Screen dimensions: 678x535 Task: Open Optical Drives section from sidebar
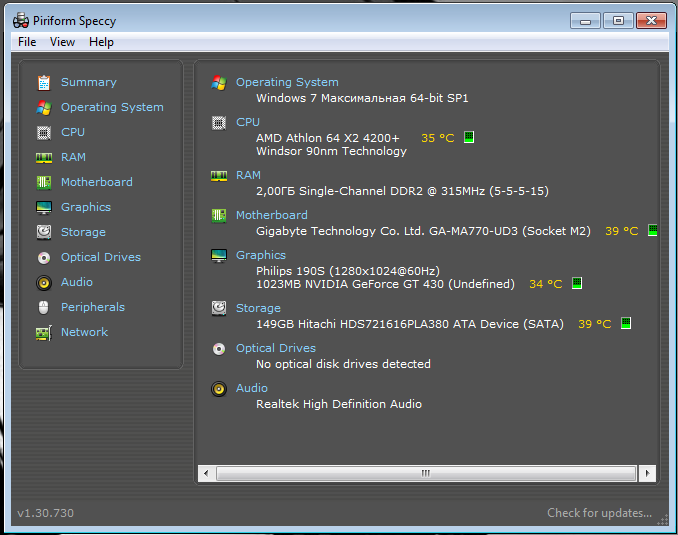101,257
